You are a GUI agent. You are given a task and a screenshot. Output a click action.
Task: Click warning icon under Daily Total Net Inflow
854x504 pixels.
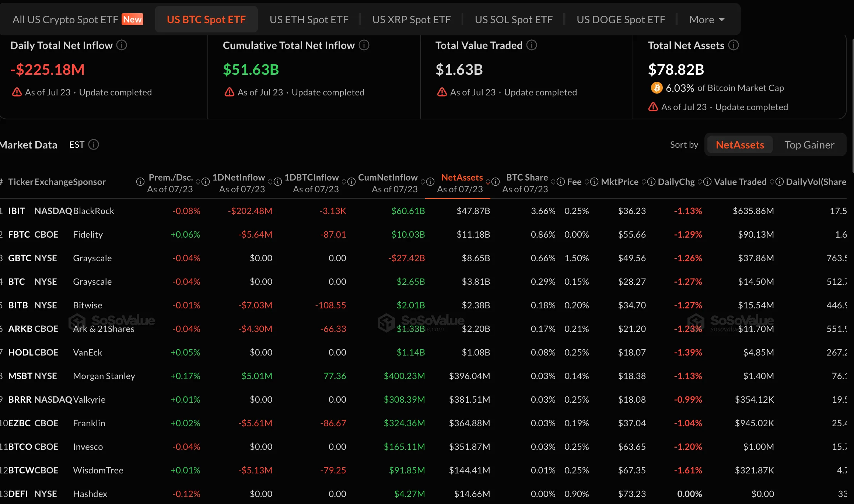pos(17,92)
